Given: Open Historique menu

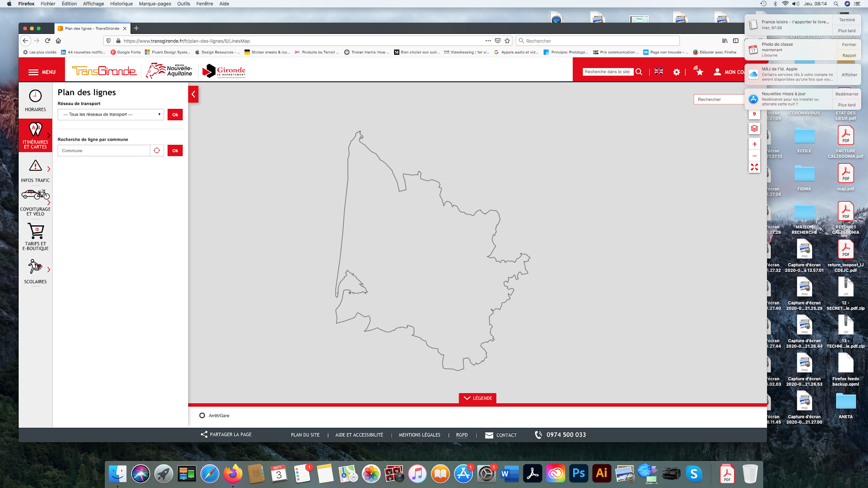Looking at the screenshot, I should click(x=121, y=4).
